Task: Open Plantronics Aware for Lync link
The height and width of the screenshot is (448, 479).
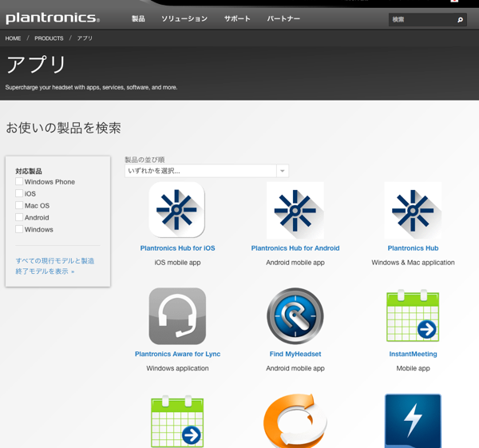Action: click(x=177, y=354)
